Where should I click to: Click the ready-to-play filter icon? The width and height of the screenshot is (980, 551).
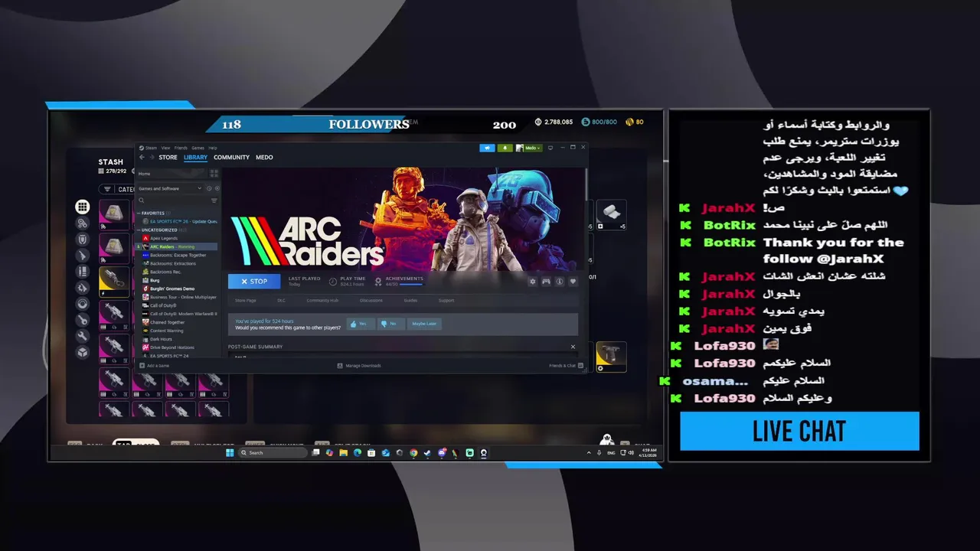tap(217, 188)
